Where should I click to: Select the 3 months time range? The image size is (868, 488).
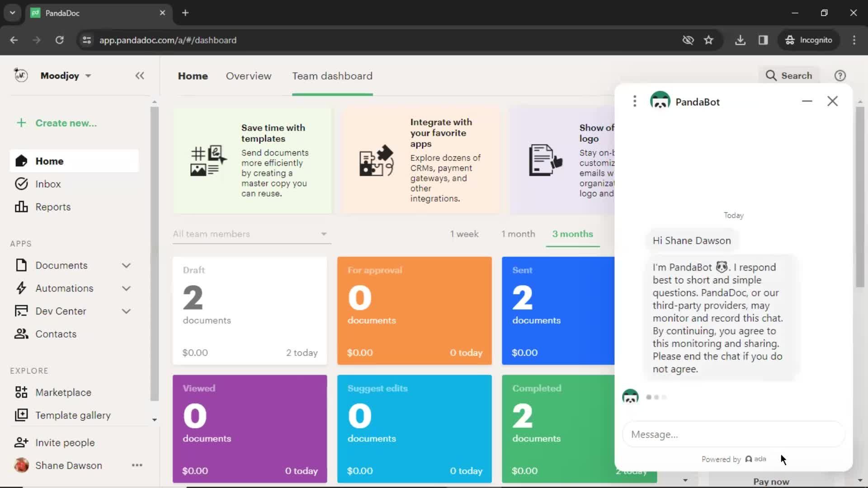[x=572, y=234]
